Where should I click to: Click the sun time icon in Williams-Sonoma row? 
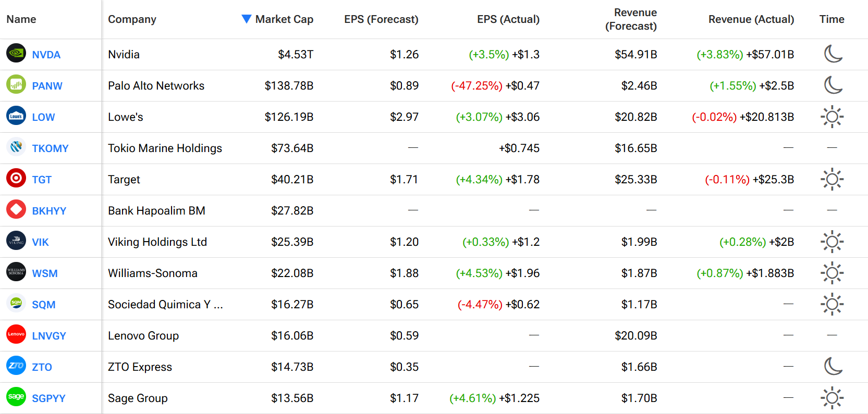click(x=832, y=273)
